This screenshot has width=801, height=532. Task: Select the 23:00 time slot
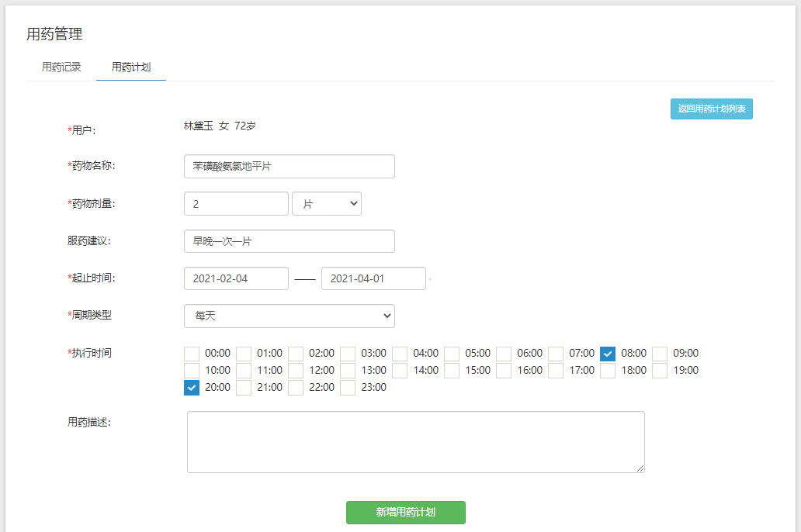[347, 387]
